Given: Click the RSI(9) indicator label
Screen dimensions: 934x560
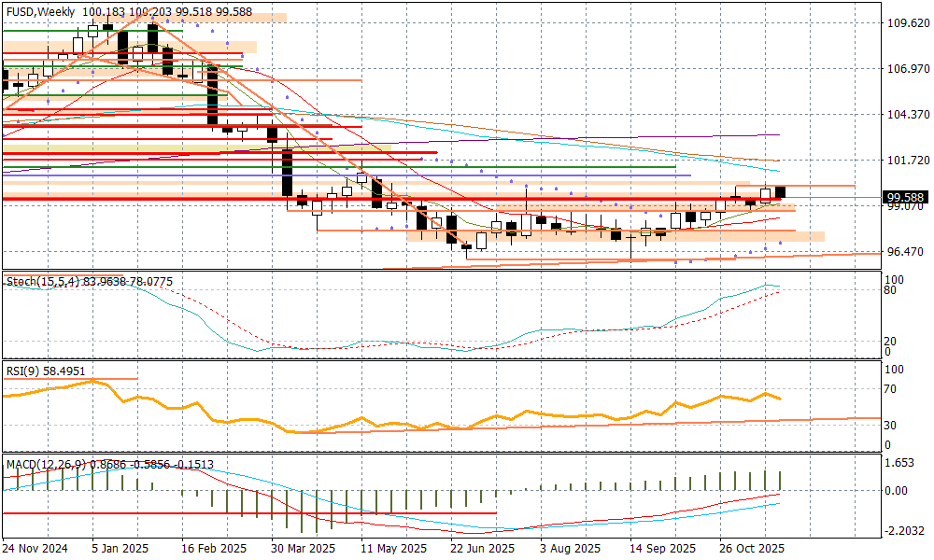Looking at the screenshot, I should click(26, 371).
